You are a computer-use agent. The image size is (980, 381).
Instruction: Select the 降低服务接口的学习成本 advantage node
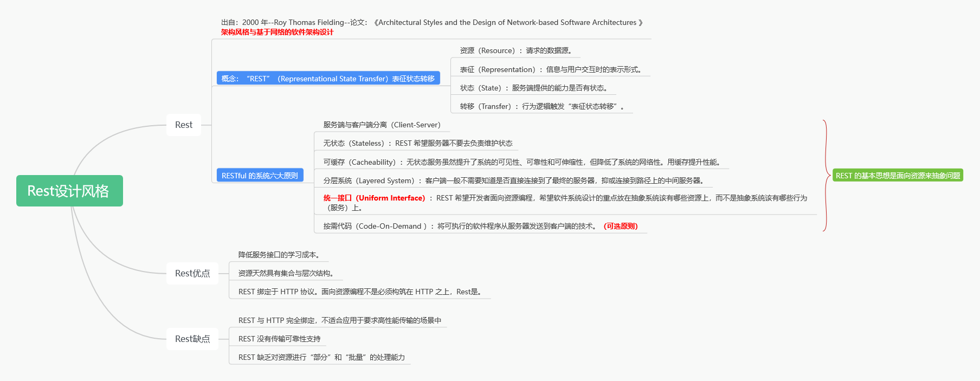[x=279, y=255]
